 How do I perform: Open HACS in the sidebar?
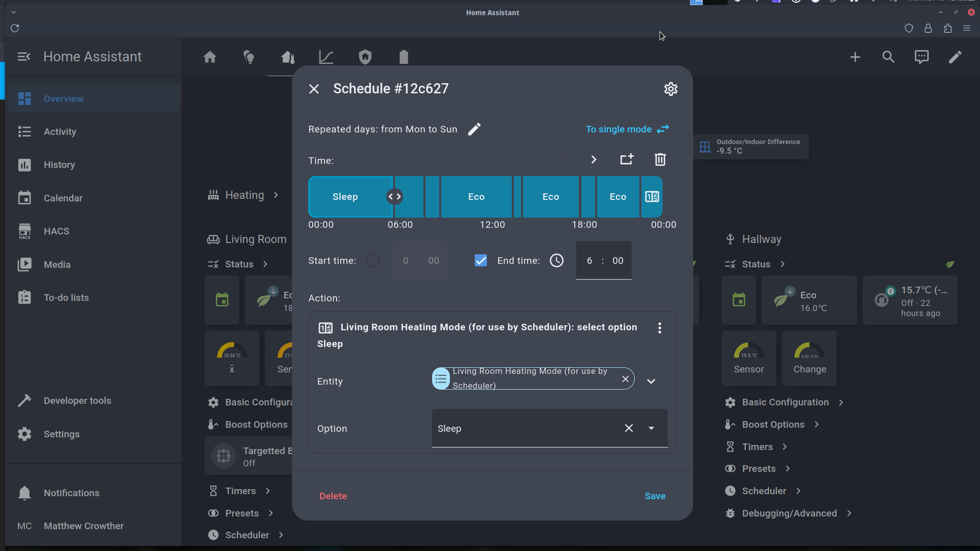pos(56,231)
